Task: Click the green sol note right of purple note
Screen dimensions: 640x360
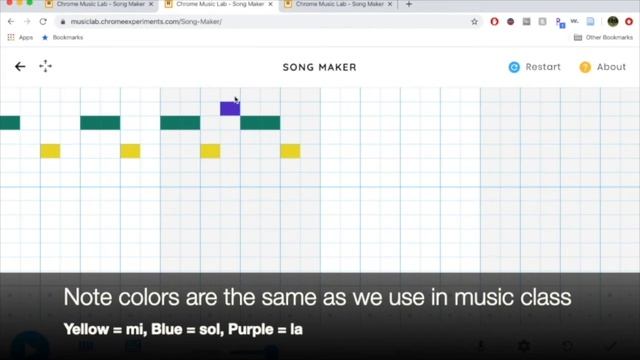Action: [260, 123]
